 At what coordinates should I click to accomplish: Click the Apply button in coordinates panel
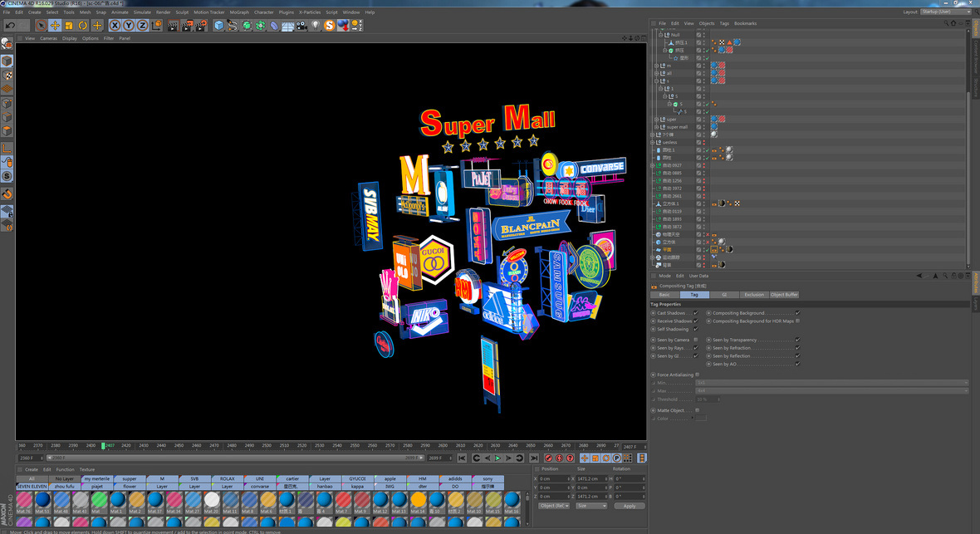click(629, 506)
